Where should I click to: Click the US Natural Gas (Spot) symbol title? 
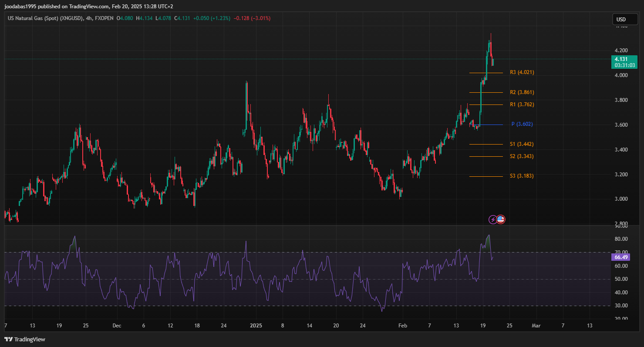pyautogui.click(x=44, y=18)
